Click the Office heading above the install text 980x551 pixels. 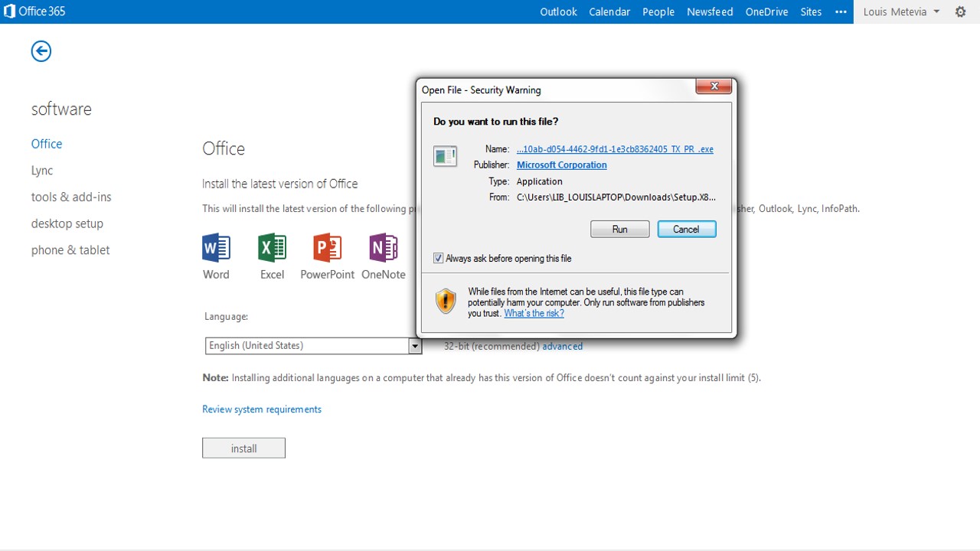[x=224, y=148]
